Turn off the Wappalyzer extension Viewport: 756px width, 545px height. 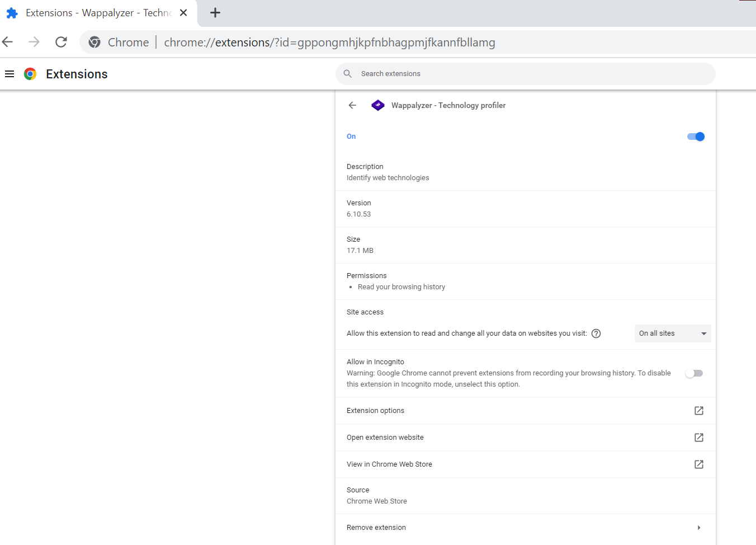[x=695, y=136]
